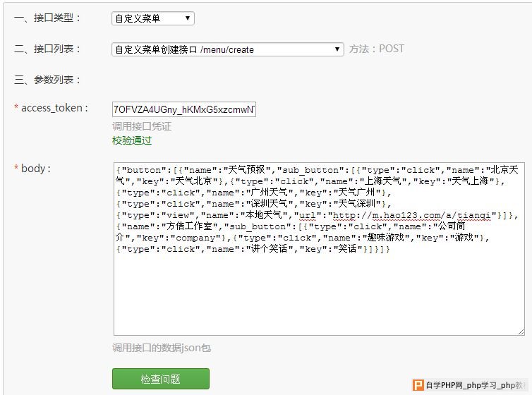The image size is (532, 395).
Task: Click the 二、接口列表 label
Action: click(47, 49)
